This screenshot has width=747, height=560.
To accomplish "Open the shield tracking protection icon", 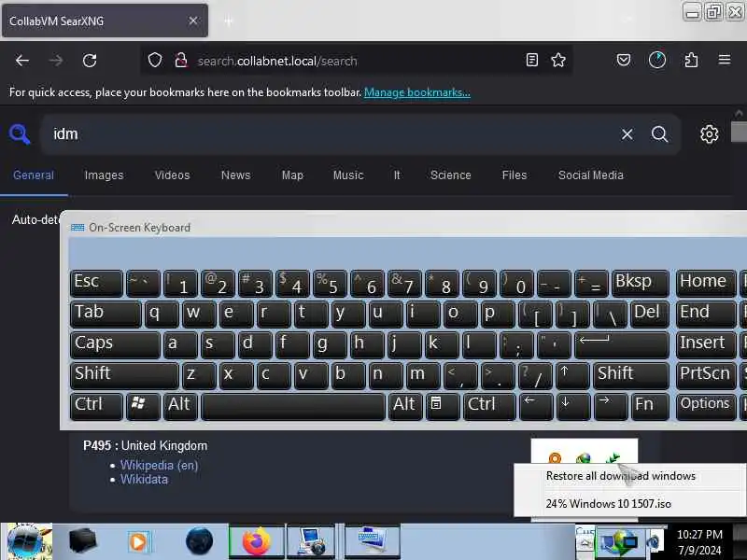I will click(x=155, y=60).
